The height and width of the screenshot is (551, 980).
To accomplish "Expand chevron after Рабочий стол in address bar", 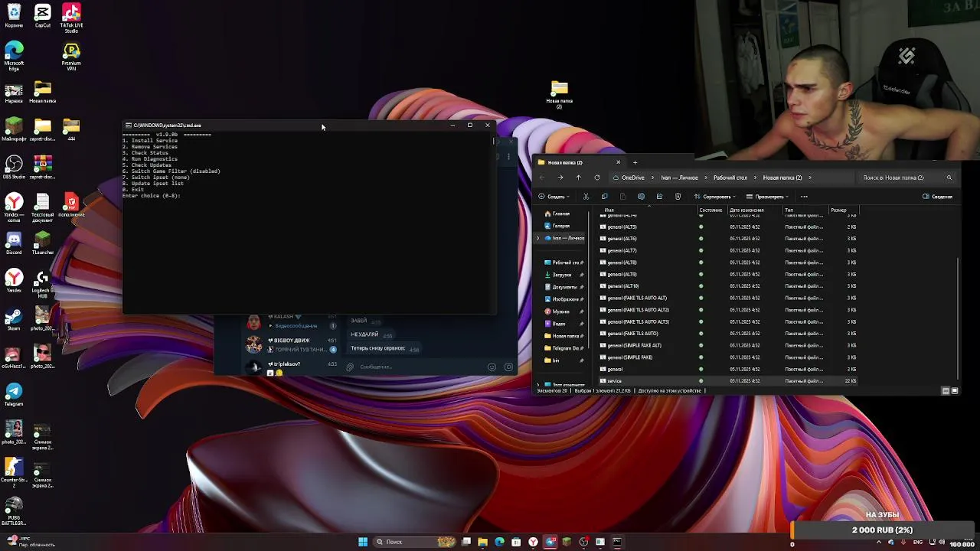I will click(x=754, y=178).
